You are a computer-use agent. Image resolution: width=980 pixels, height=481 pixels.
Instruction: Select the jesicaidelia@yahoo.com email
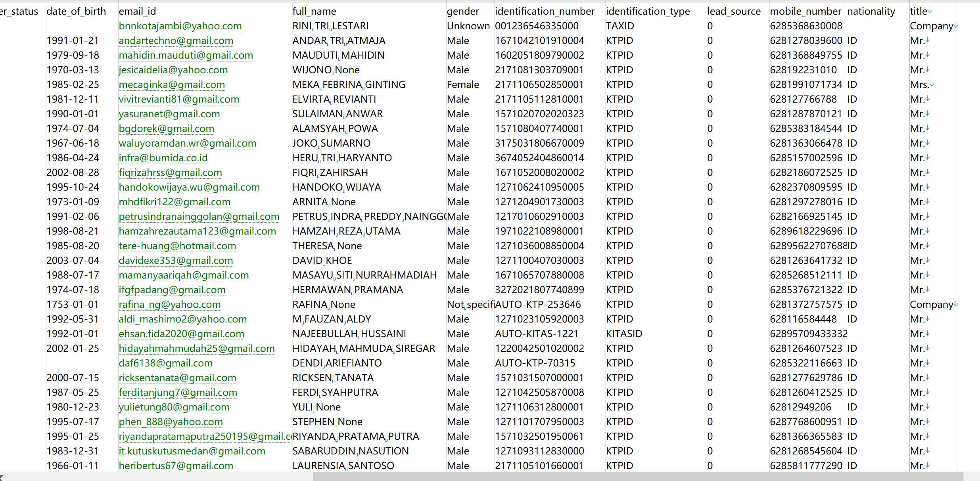pos(173,70)
